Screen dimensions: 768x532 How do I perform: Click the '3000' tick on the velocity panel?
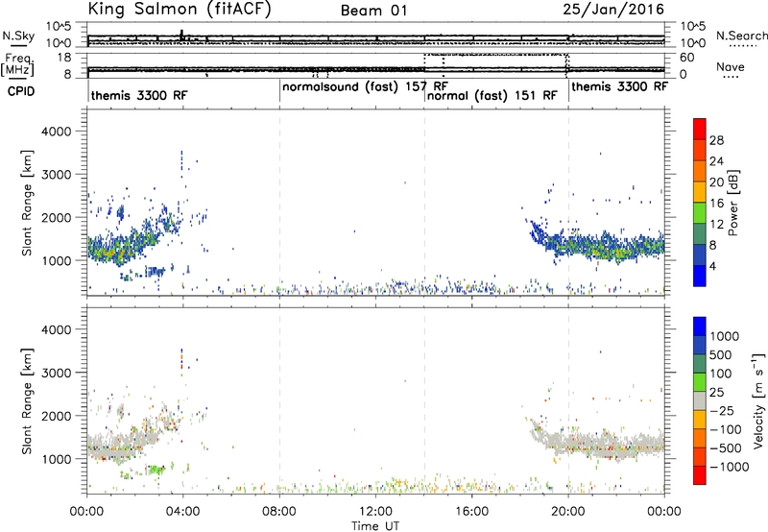click(x=57, y=373)
